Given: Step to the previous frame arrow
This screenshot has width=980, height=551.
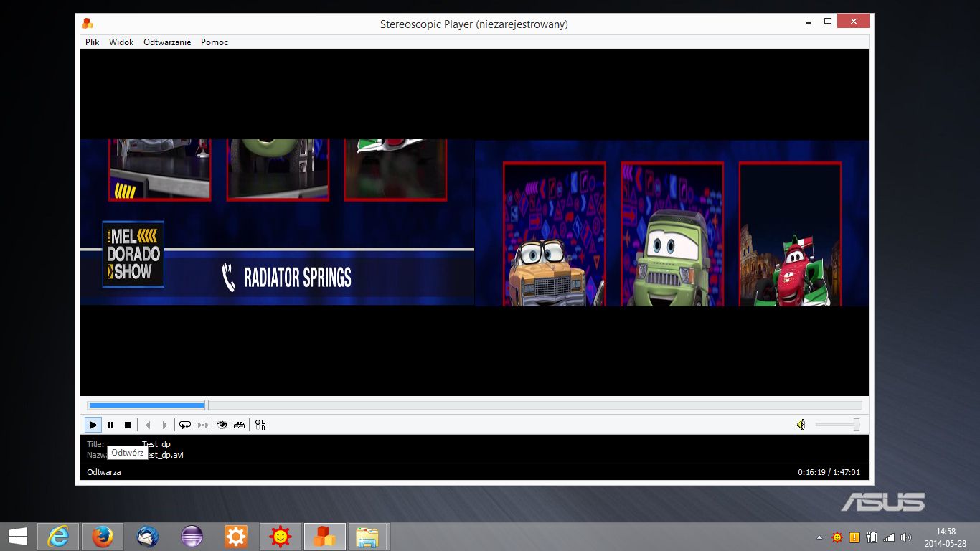Looking at the screenshot, I should tap(148, 425).
